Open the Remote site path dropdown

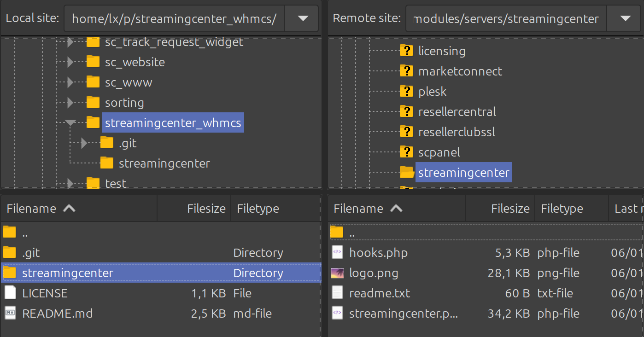coord(625,18)
